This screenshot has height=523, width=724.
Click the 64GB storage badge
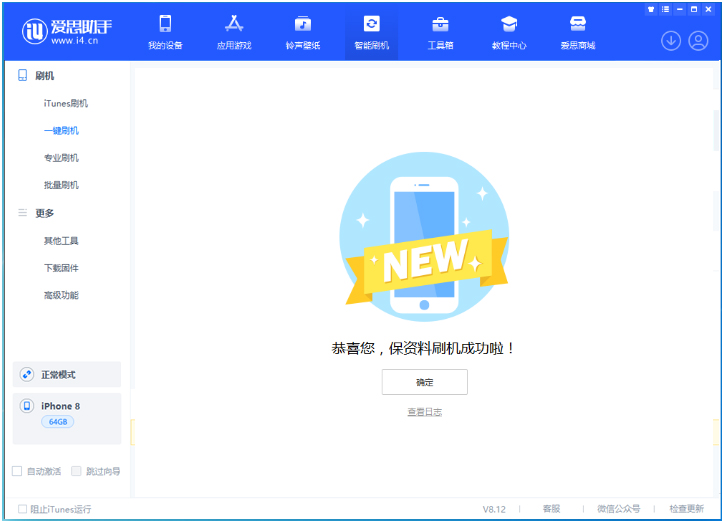point(58,421)
